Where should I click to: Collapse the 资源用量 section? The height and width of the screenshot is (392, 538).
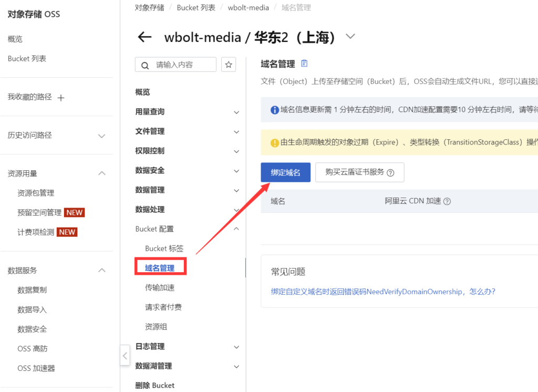tap(102, 173)
